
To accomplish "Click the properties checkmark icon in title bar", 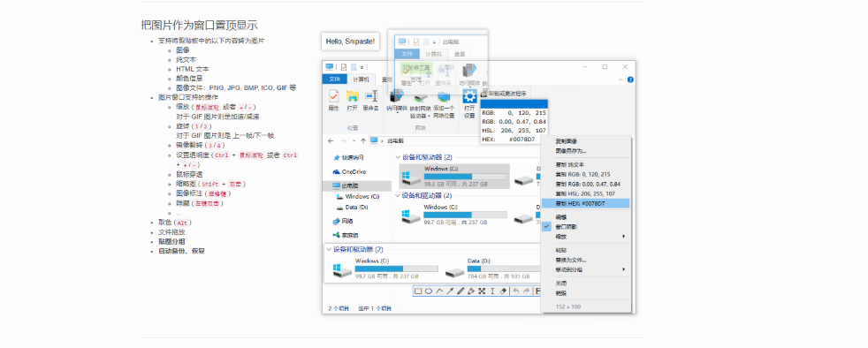I will (x=344, y=67).
